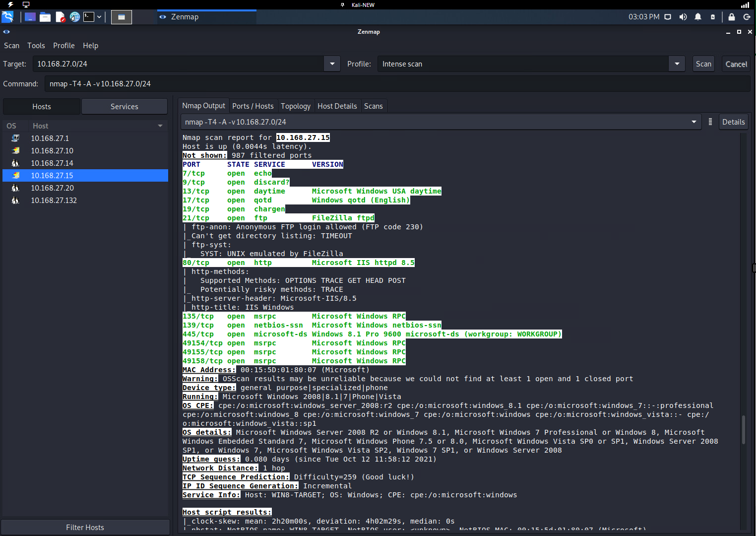Click the lock screen icon

(731, 17)
